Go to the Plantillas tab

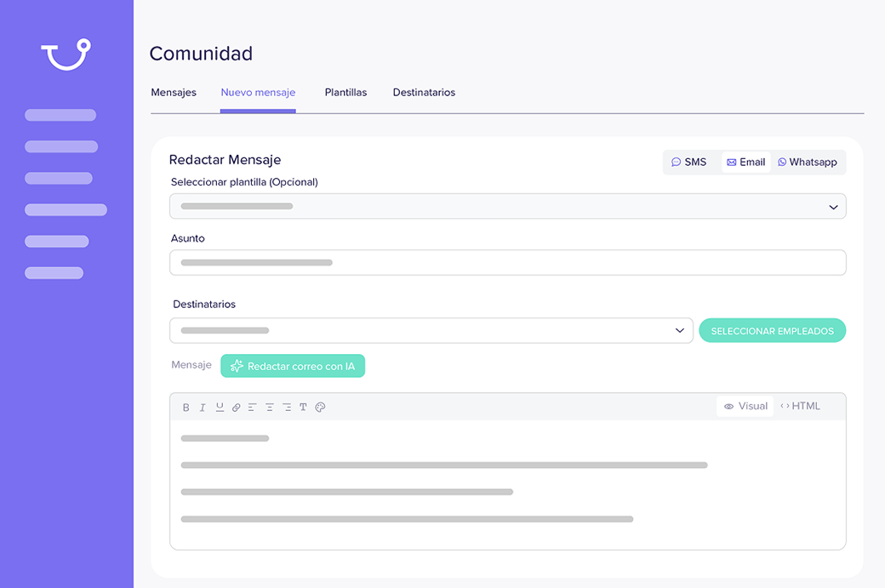(345, 93)
